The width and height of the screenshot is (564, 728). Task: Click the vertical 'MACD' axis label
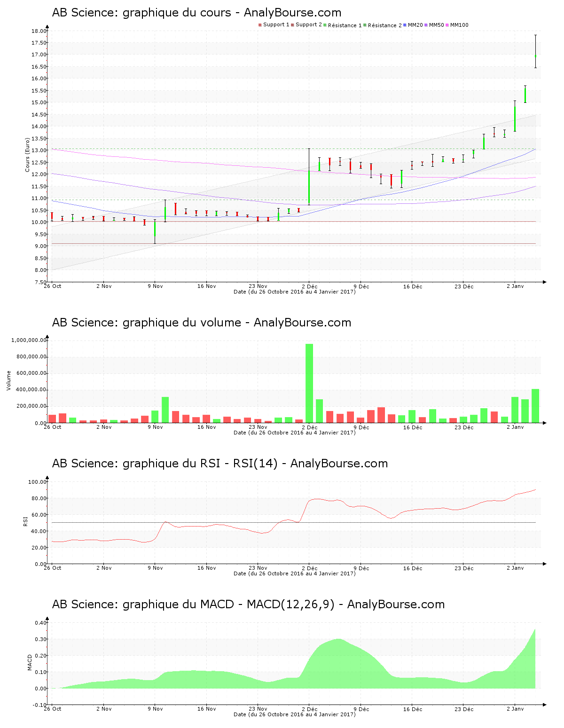point(30,662)
